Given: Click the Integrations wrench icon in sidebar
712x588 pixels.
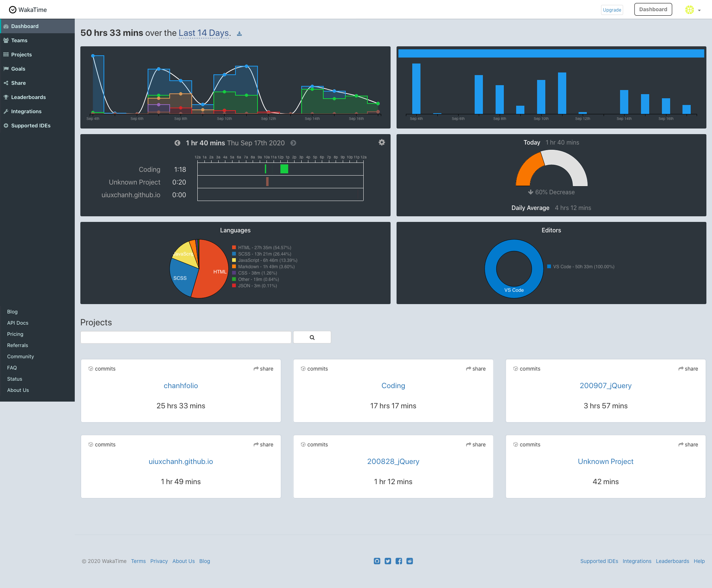Looking at the screenshot, I should [6, 111].
